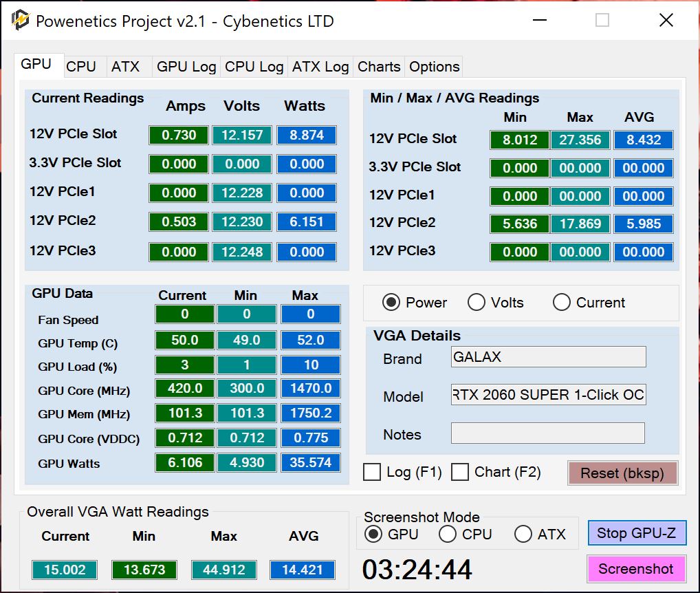
Task: Click the GPU Temp min value 49.0
Action: tap(247, 340)
